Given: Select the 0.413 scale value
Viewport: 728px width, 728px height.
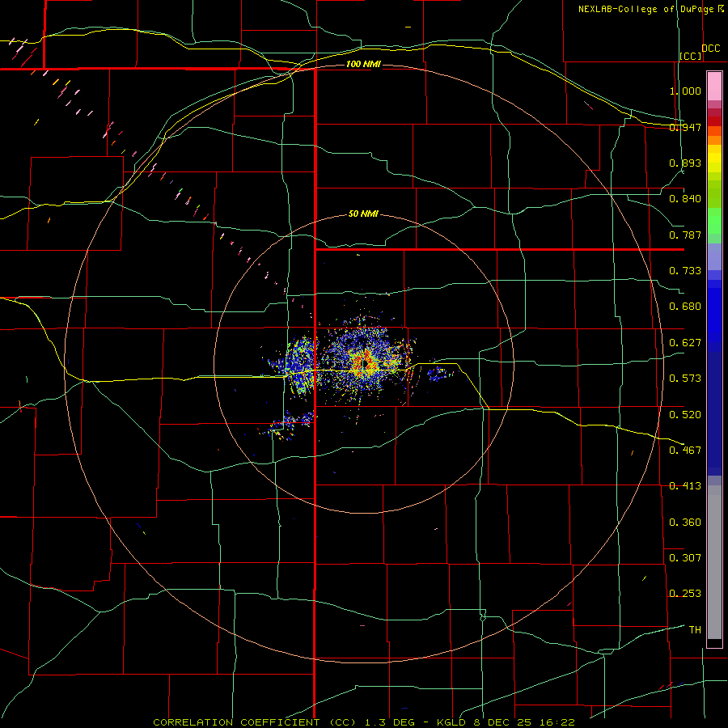Looking at the screenshot, I should [685, 486].
